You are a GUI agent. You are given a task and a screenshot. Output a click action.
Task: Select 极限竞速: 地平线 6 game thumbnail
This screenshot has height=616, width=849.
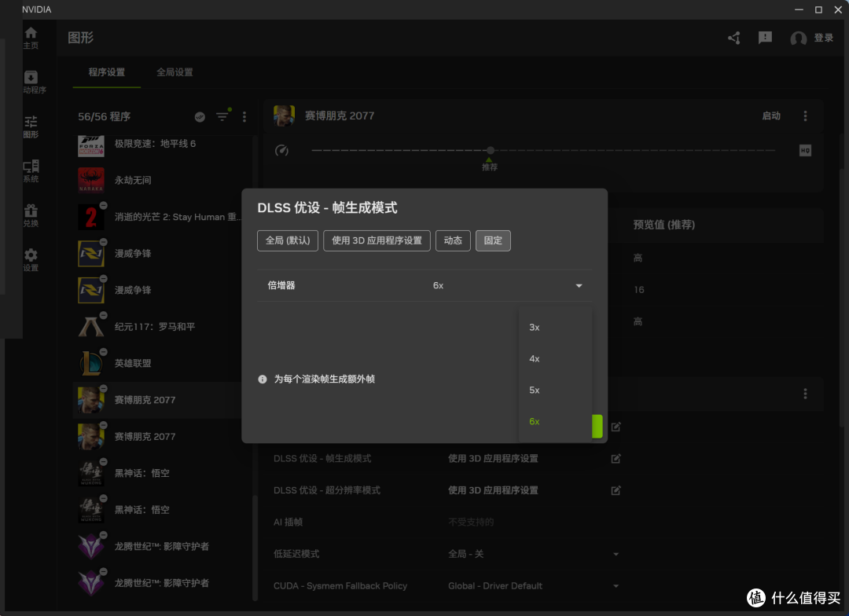click(x=91, y=145)
